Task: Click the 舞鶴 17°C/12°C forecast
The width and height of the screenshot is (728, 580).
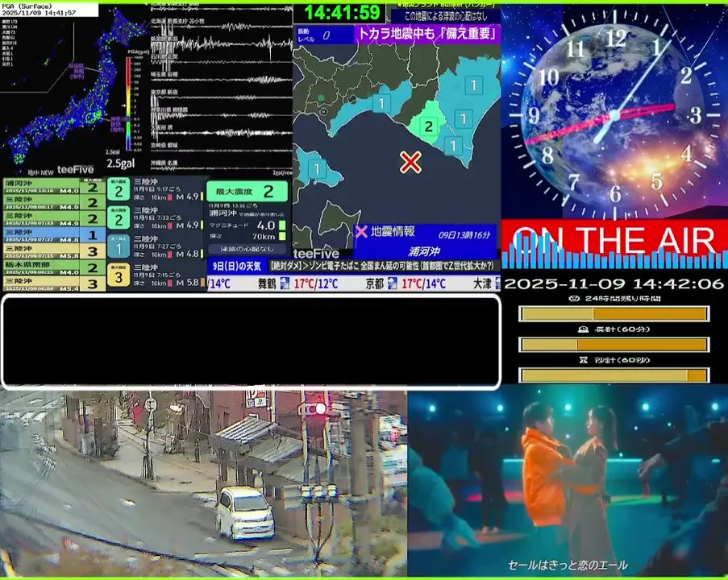Action: point(298,283)
